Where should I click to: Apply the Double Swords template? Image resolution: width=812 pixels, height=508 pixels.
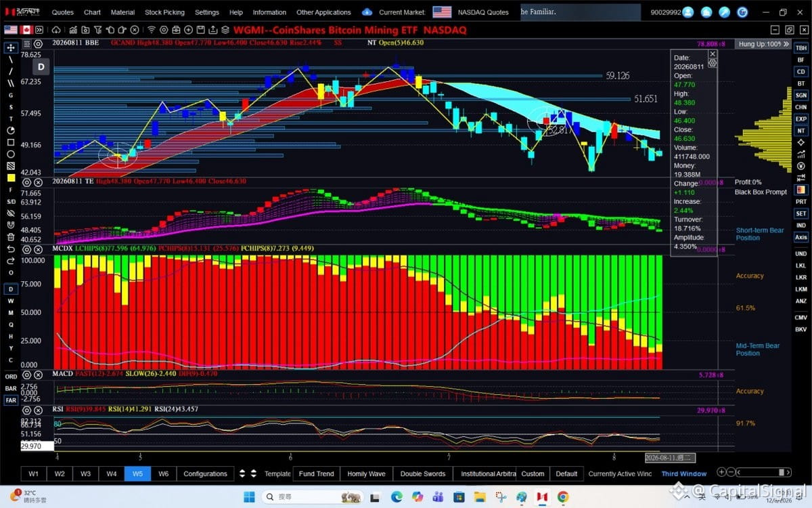pyautogui.click(x=422, y=473)
